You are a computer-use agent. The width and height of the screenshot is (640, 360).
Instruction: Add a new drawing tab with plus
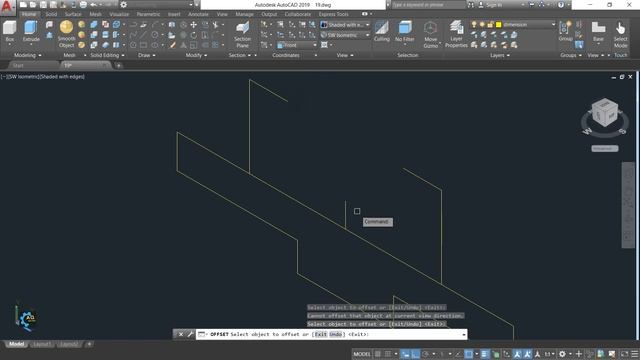[x=119, y=65]
